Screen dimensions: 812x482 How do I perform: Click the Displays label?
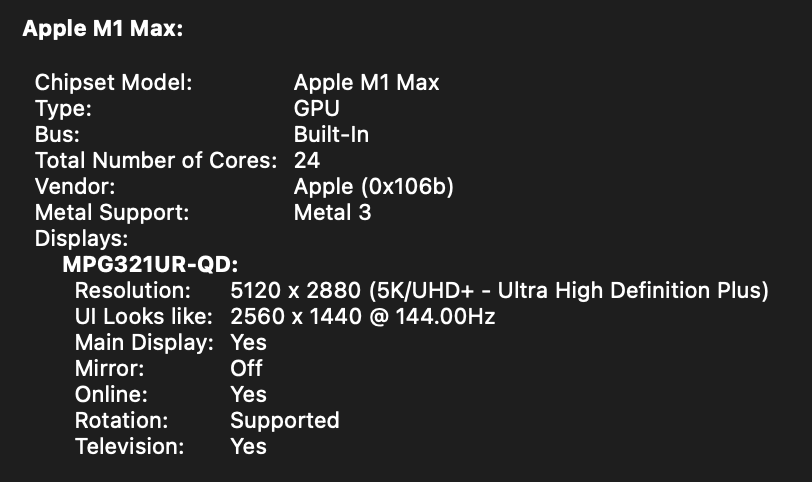82,238
